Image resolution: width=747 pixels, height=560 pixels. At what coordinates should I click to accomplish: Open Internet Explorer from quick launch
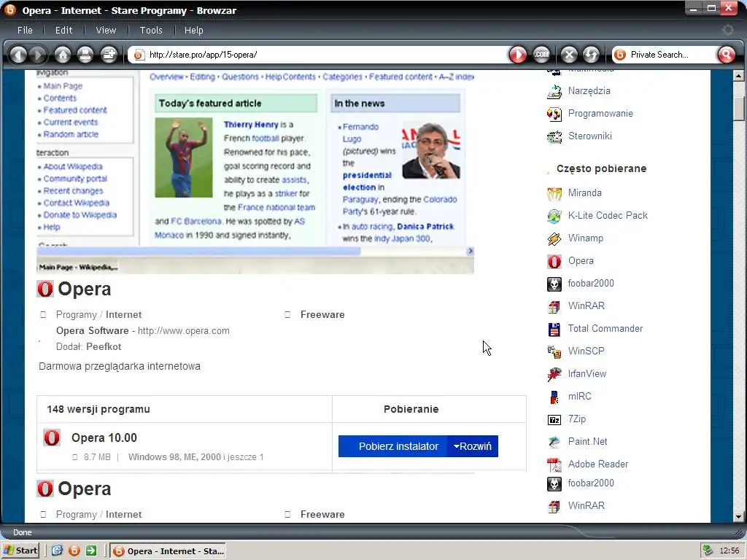coord(57,551)
